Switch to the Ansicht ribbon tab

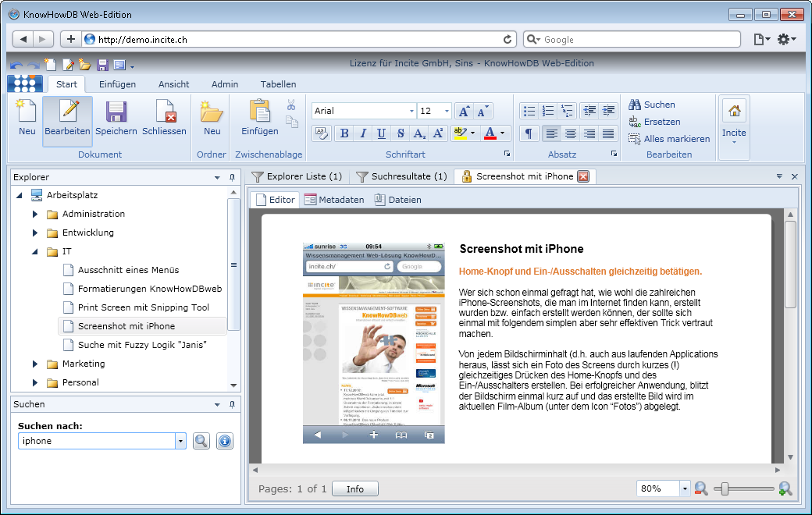point(173,84)
